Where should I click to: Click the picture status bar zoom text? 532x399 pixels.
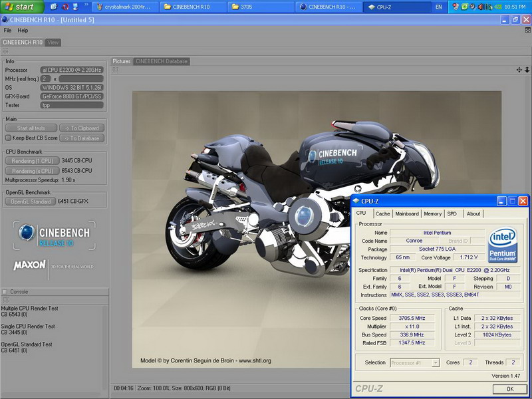pos(184,388)
